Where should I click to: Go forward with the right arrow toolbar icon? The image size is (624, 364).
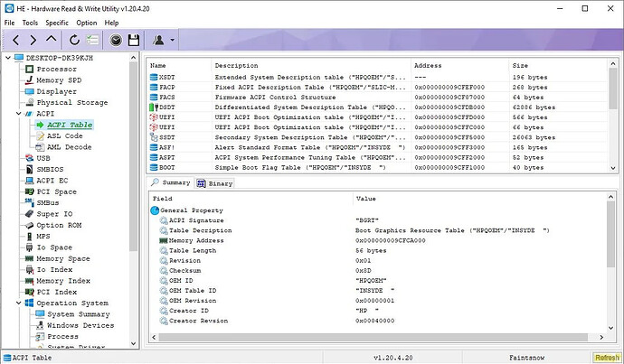coord(33,40)
